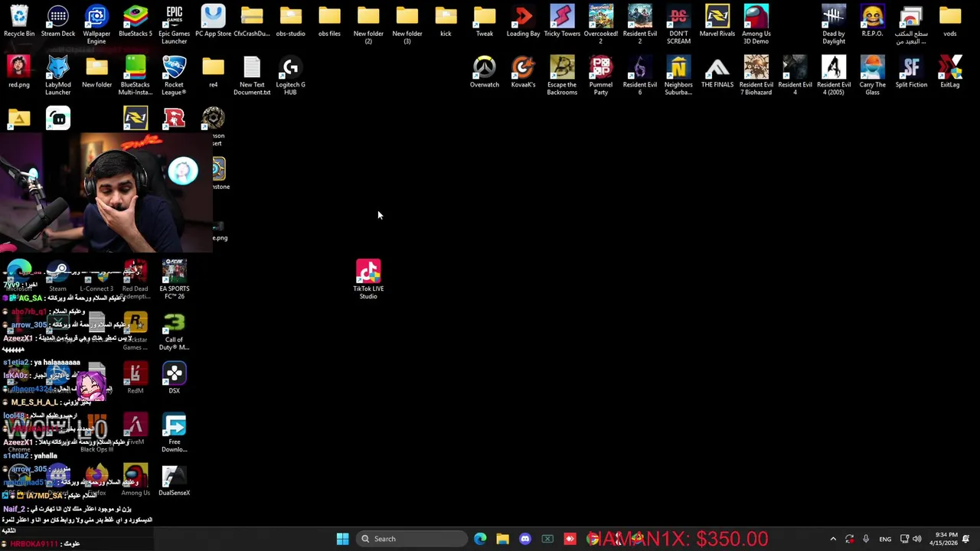Select Escape the Backrooms icon
The height and width of the screenshot is (551, 980).
(562, 75)
